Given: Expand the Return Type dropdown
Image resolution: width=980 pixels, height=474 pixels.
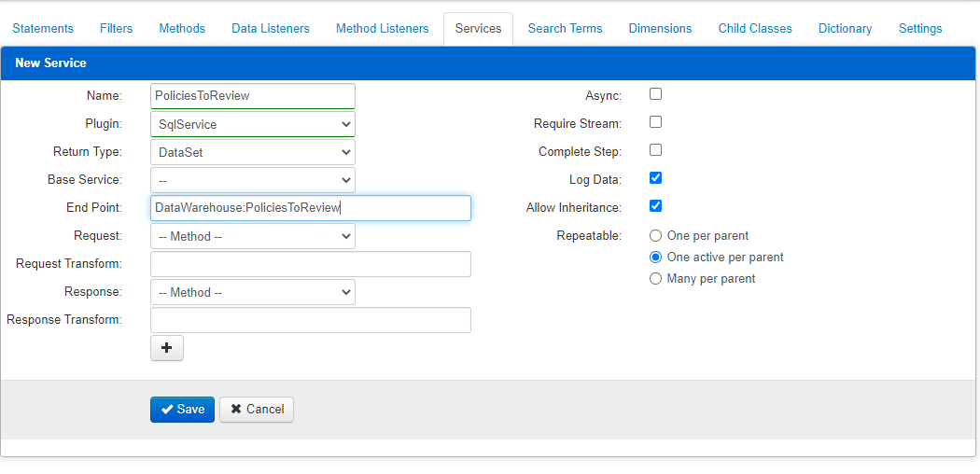Looking at the screenshot, I should click(x=253, y=152).
